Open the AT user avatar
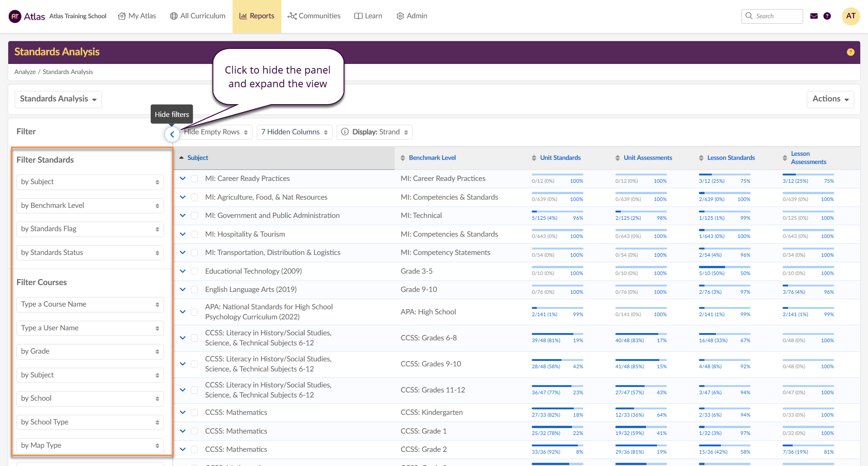Viewport: 868px width, 466px height. coord(850,16)
